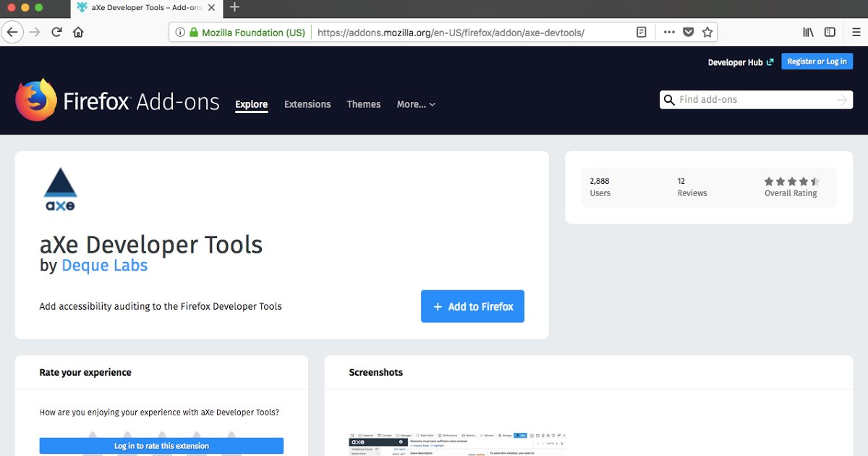This screenshot has height=456, width=868.
Task: Reload the current page
Action: [56, 33]
